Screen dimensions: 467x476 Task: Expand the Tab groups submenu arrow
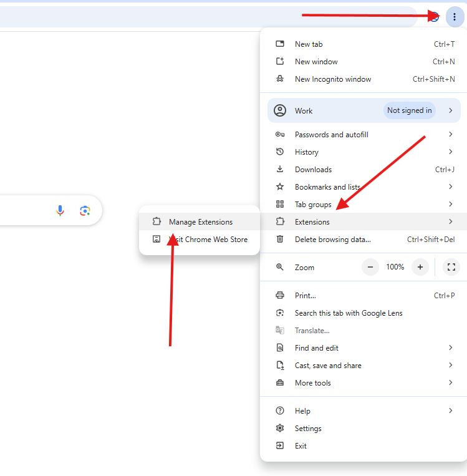coord(451,204)
